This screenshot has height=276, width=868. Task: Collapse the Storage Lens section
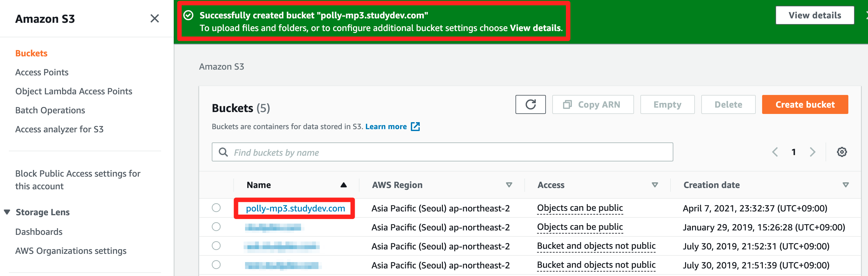7,212
